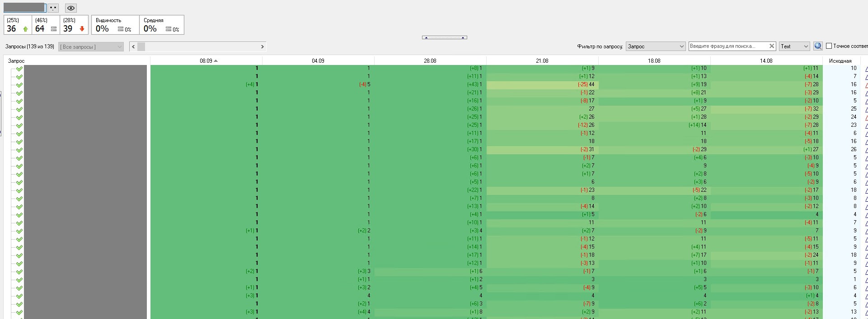This screenshot has width=868, height=319.
Task: Click the '*.*' mask button
Action: [x=53, y=8]
